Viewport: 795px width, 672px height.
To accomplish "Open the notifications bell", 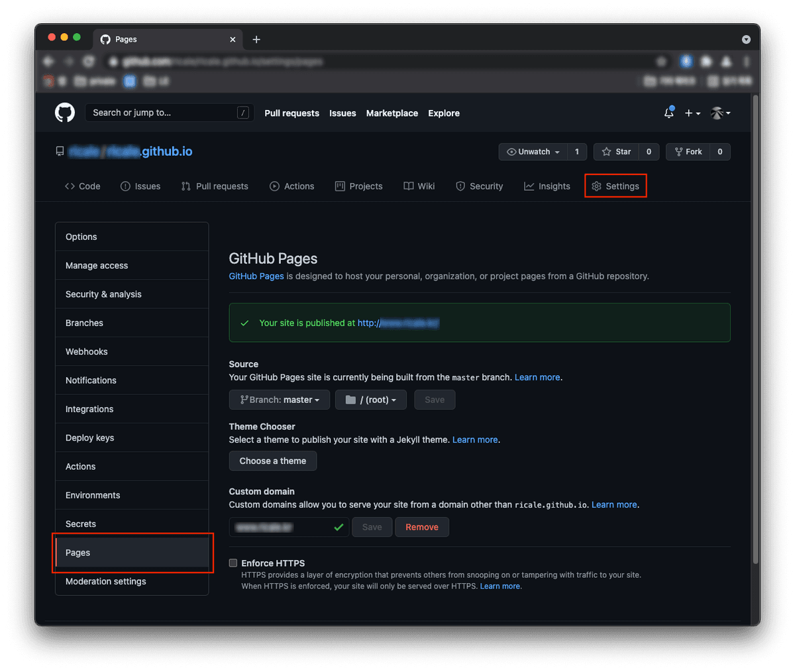I will click(669, 113).
